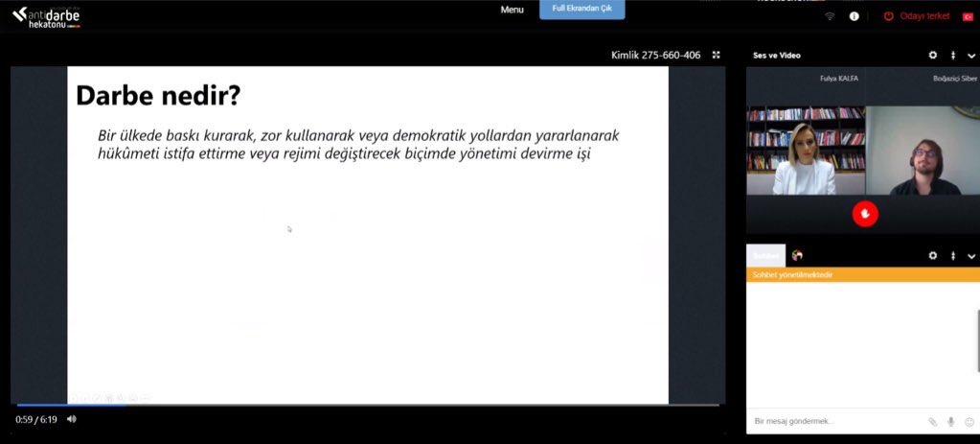Click the chat panel scrollbar
The height and width of the screenshot is (444, 980).
[977, 340]
